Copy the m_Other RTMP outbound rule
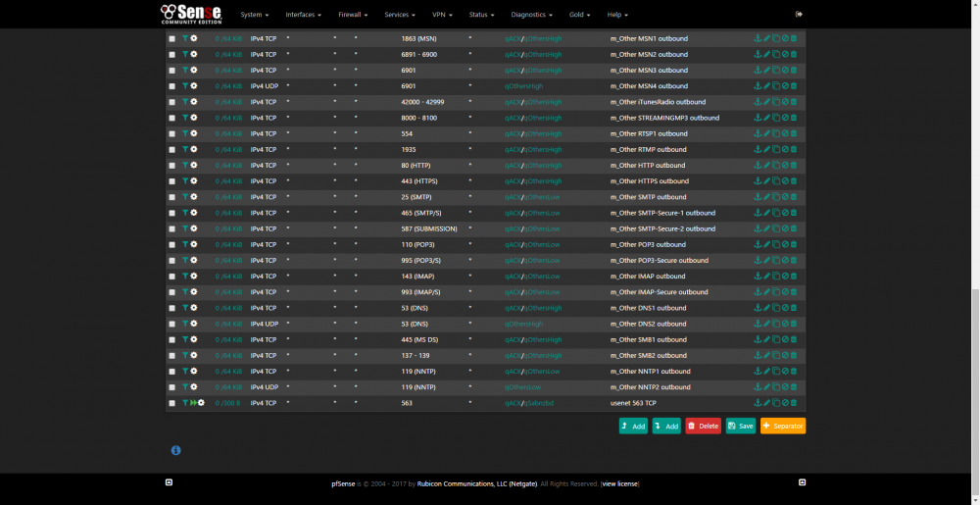Image resolution: width=980 pixels, height=505 pixels. point(775,149)
